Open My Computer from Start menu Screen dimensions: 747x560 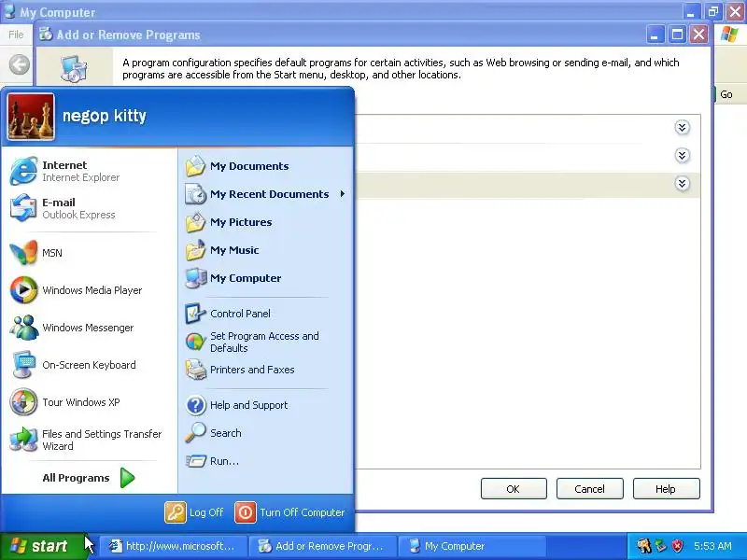pos(266,278)
